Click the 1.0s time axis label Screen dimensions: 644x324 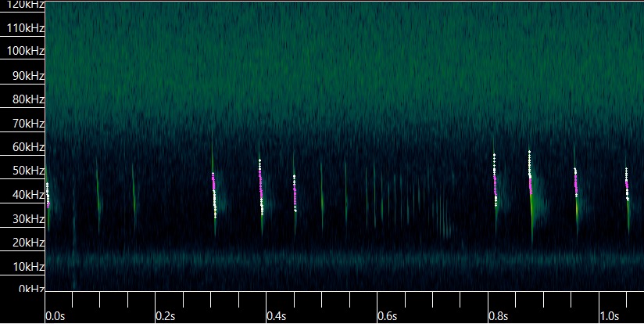coord(610,316)
